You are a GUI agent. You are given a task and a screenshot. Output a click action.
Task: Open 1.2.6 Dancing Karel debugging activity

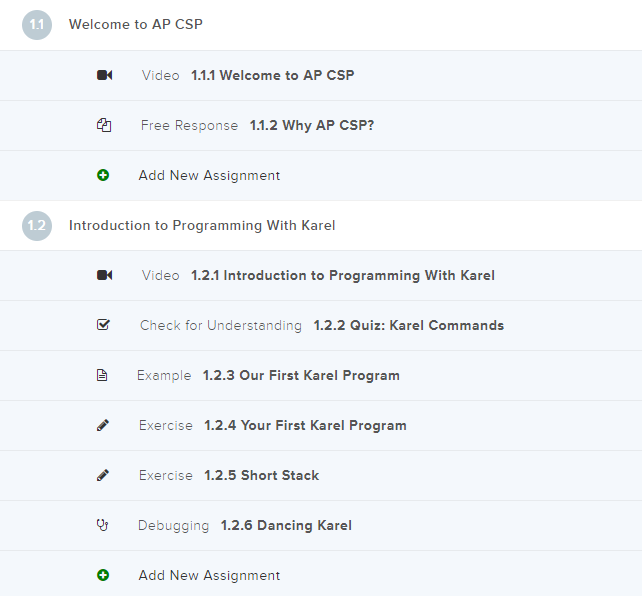pos(286,525)
